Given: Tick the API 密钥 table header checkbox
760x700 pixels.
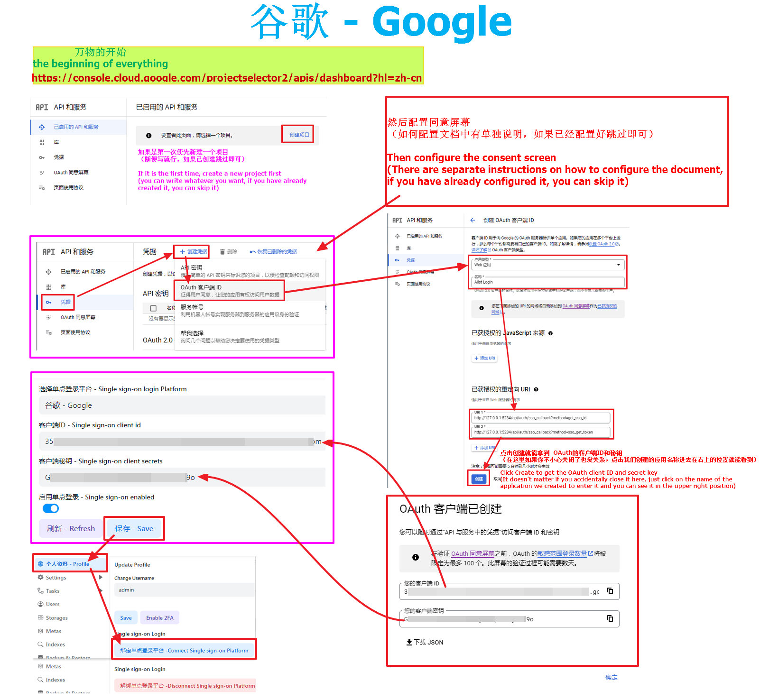Looking at the screenshot, I should [153, 308].
